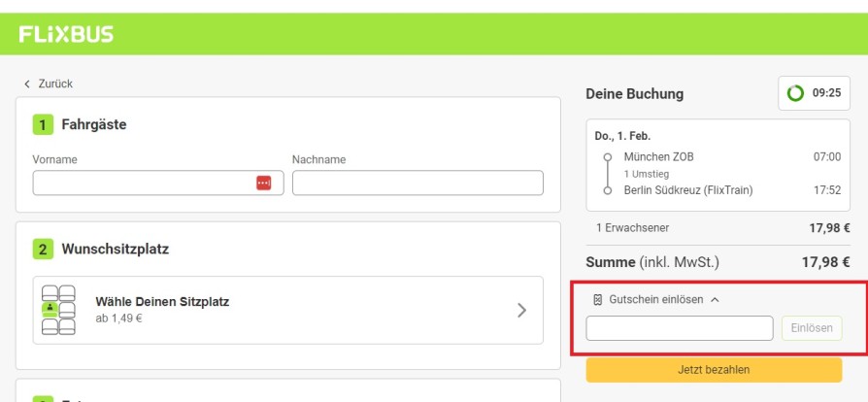The image size is (868, 402).
Task: Click into the voucher code text field
Action: click(680, 328)
